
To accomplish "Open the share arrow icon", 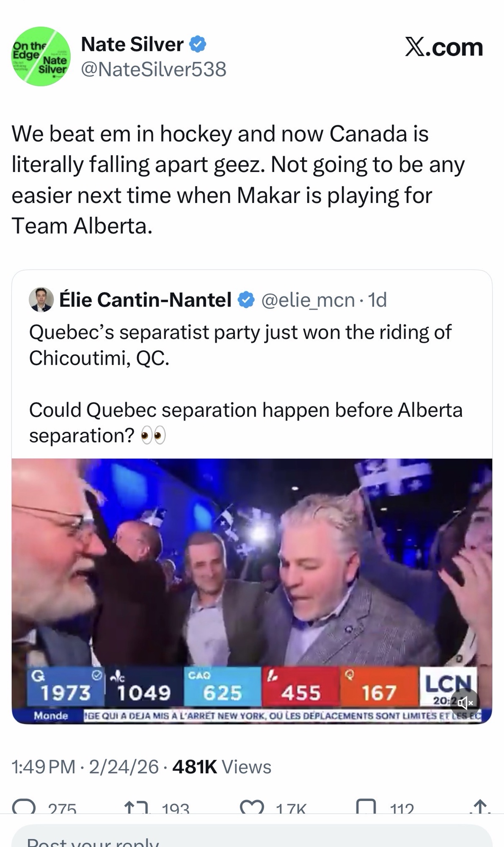I will tap(480, 807).
